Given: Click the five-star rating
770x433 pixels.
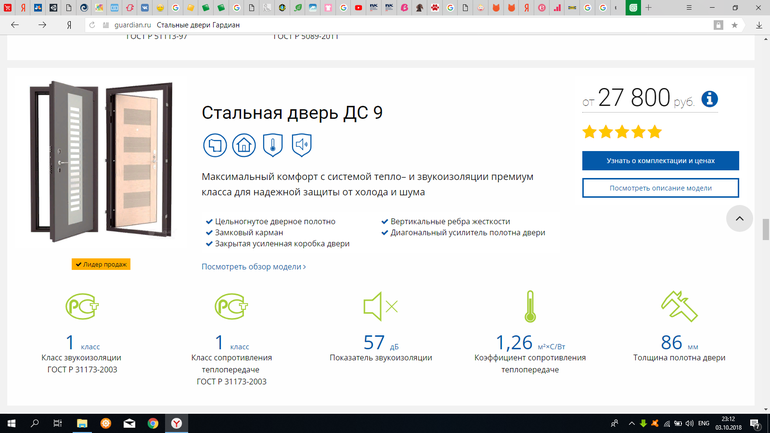Looking at the screenshot, I should tap(622, 131).
